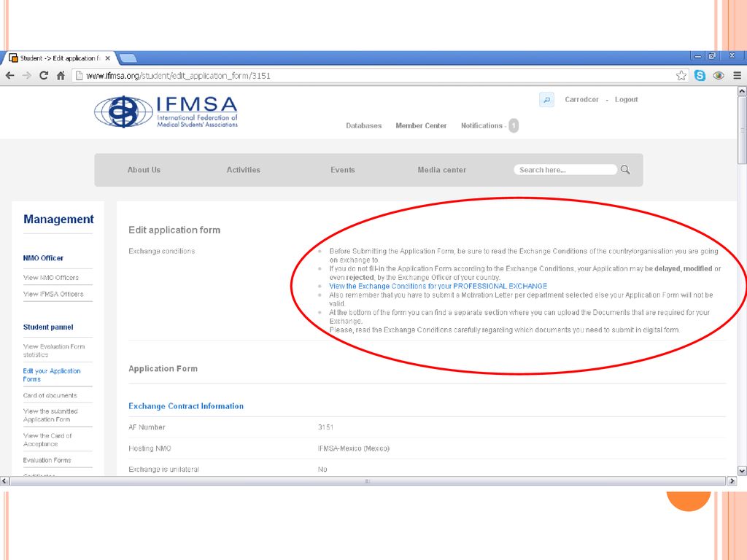Open the About Us navigation item

[144, 169]
